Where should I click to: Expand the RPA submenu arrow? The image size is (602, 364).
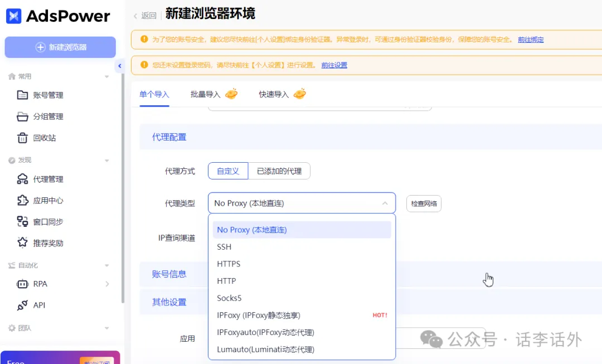coord(107,284)
